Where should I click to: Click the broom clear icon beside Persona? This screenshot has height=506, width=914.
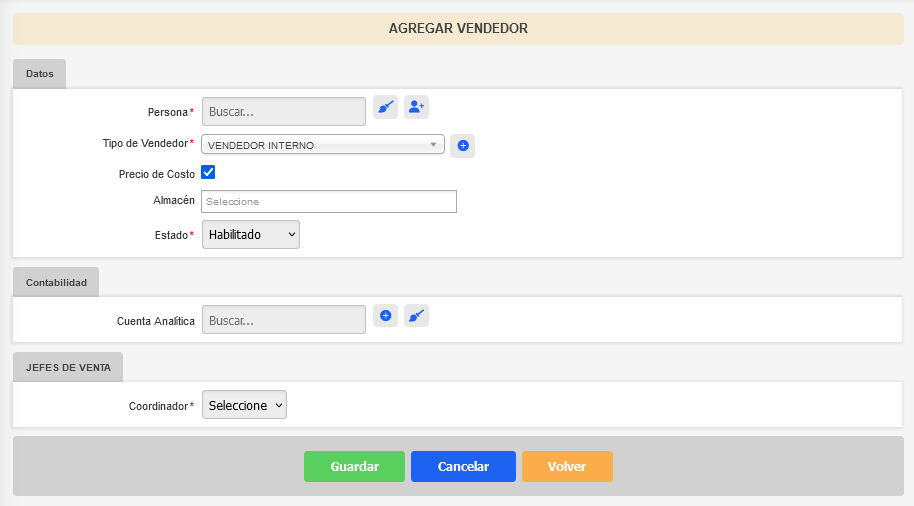385,107
